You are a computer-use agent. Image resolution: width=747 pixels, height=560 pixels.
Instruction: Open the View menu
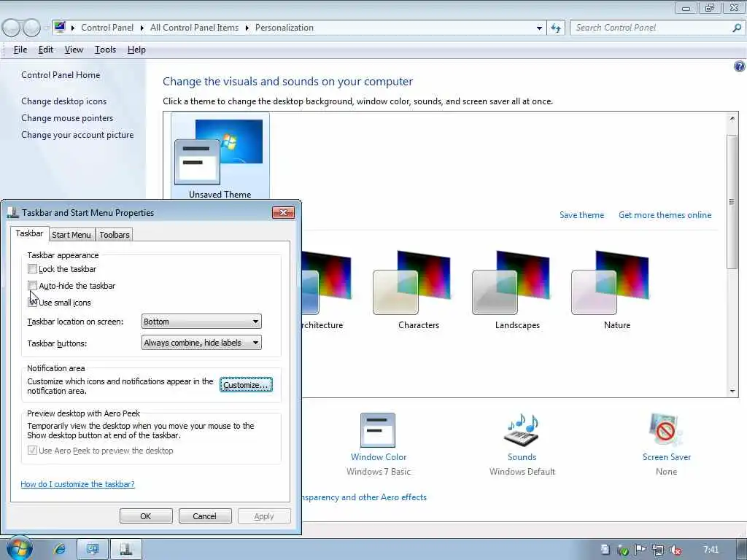coord(74,50)
